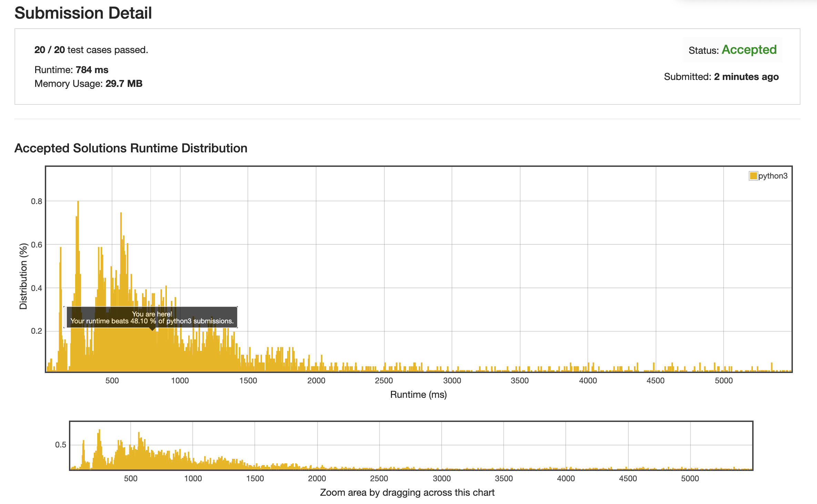Click the 5000 label on the main chart x-axis
This screenshot has height=504, width=817.
[x=723, y=381]
